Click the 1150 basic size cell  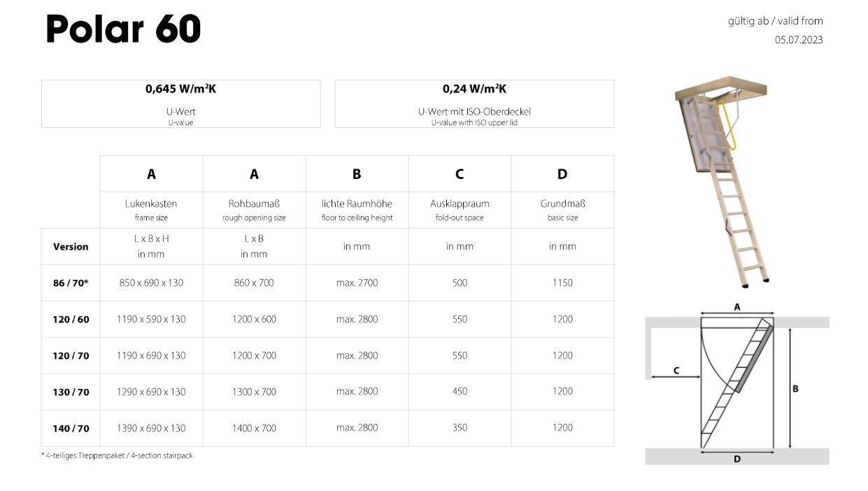562,283
